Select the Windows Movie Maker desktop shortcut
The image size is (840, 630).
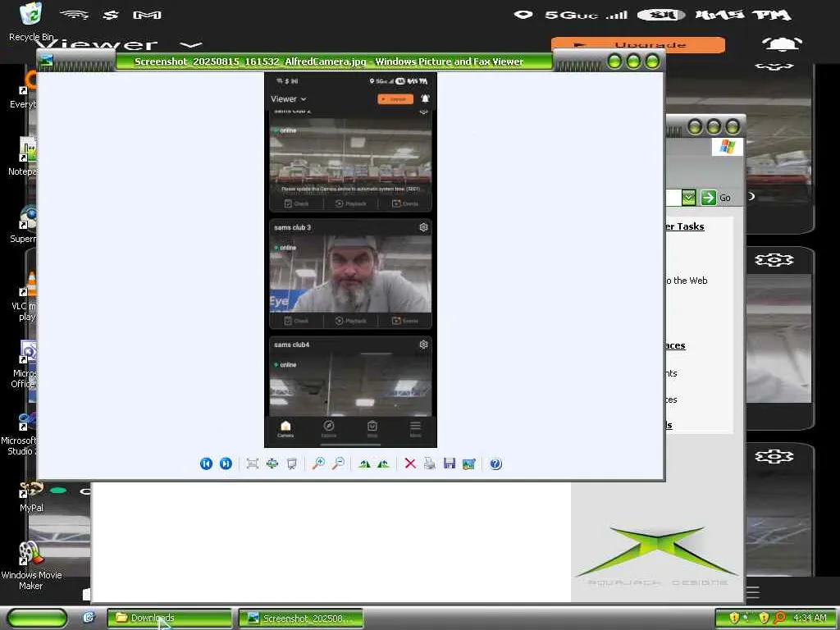31,566
